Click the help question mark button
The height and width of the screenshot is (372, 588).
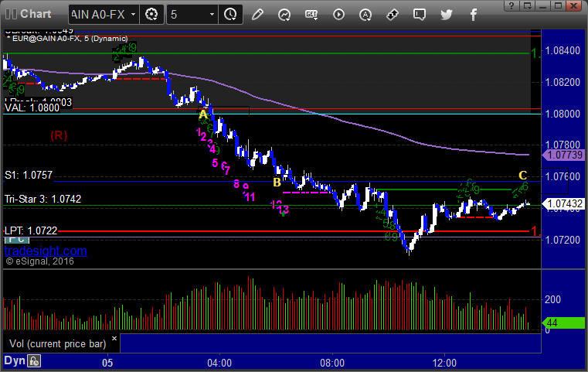(512, 5)
